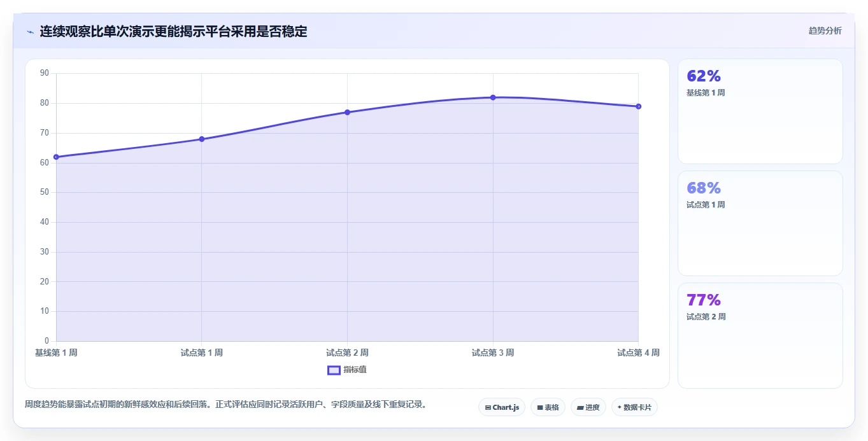The height and width of the screenshot is (441, 868).
Task: Click the 62% value text
Action: 704,76
